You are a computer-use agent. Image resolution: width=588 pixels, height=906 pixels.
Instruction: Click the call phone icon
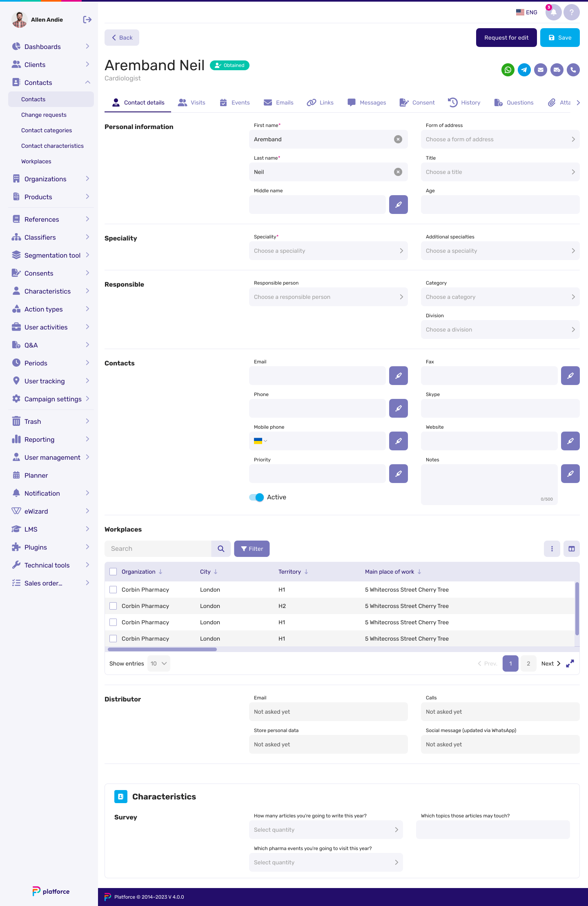tap(573, 70)
